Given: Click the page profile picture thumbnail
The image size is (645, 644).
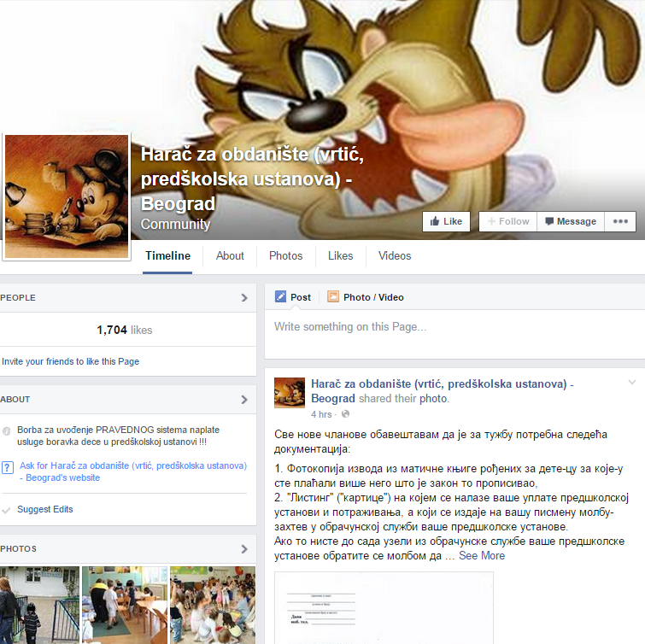Looking at the screenshot, I should [67, 196].
